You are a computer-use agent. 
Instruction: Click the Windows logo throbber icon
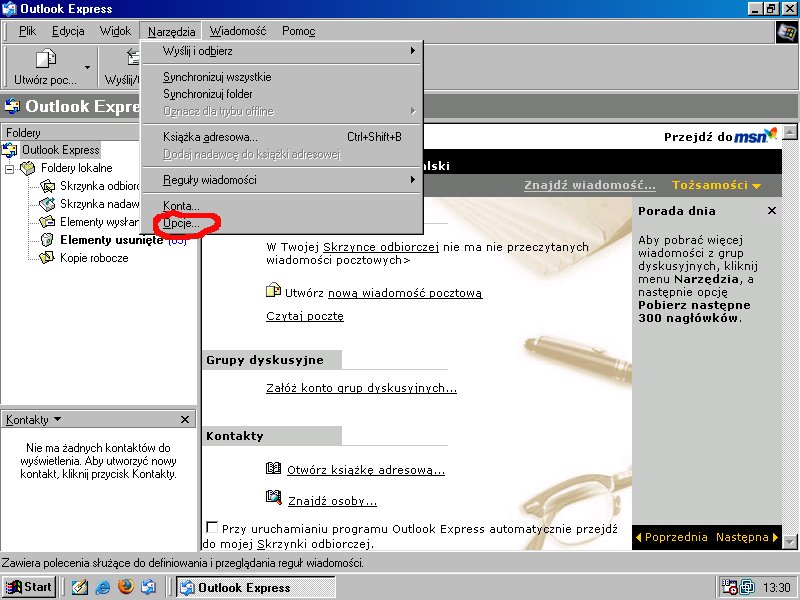click(787, 33)
